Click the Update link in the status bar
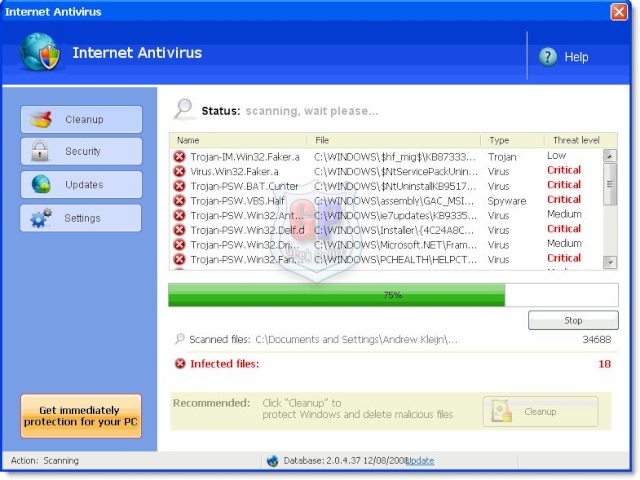Viewport: 640px width, 480px height. coord(420,460)
